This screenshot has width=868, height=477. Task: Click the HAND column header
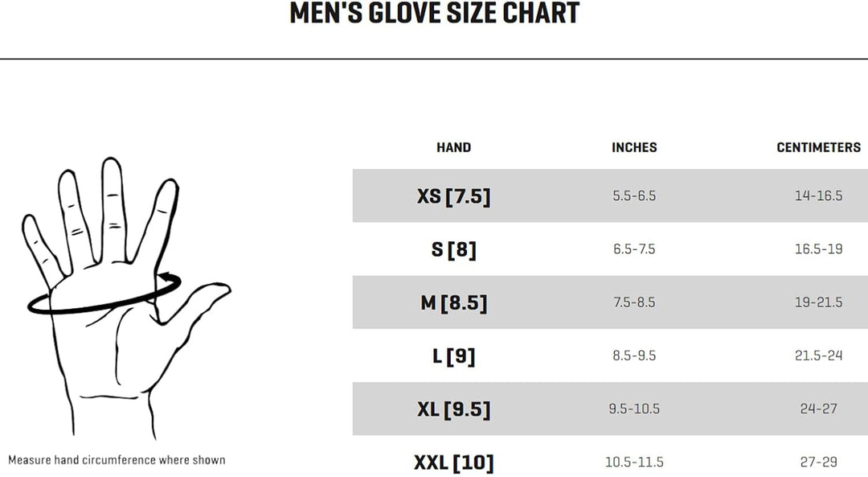pos(453,147)
